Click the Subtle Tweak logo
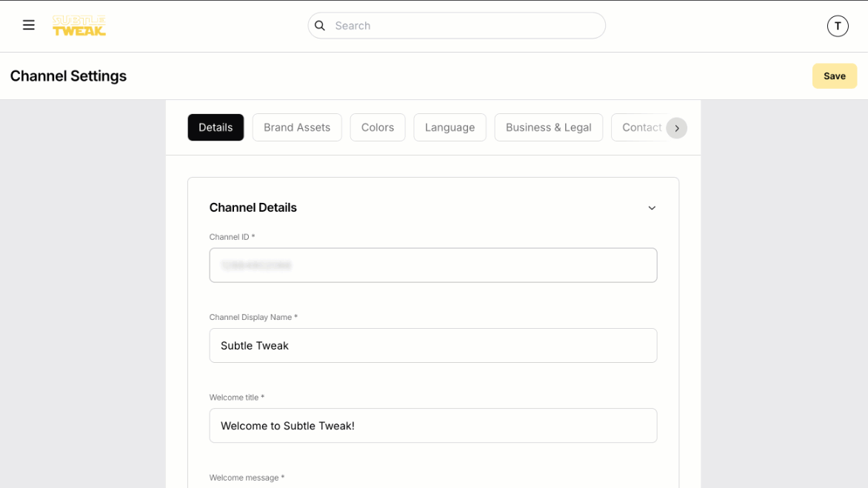This screenshot has width=868, height=488. 79,25
